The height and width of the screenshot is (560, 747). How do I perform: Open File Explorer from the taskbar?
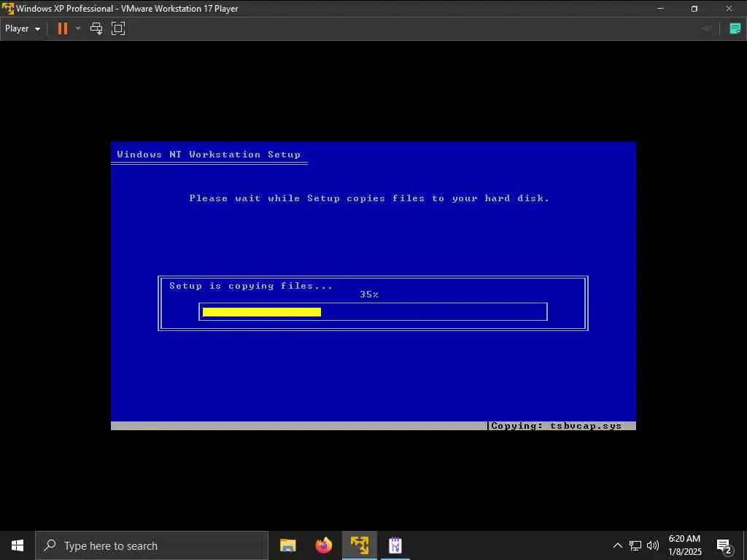[x=287, y=545]
